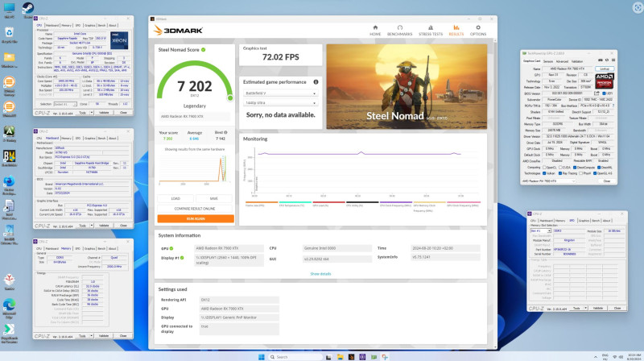This screenshot has height=361, width=644.
Task: Open the Steam desktop shortcut
Action: pos(28,8)
